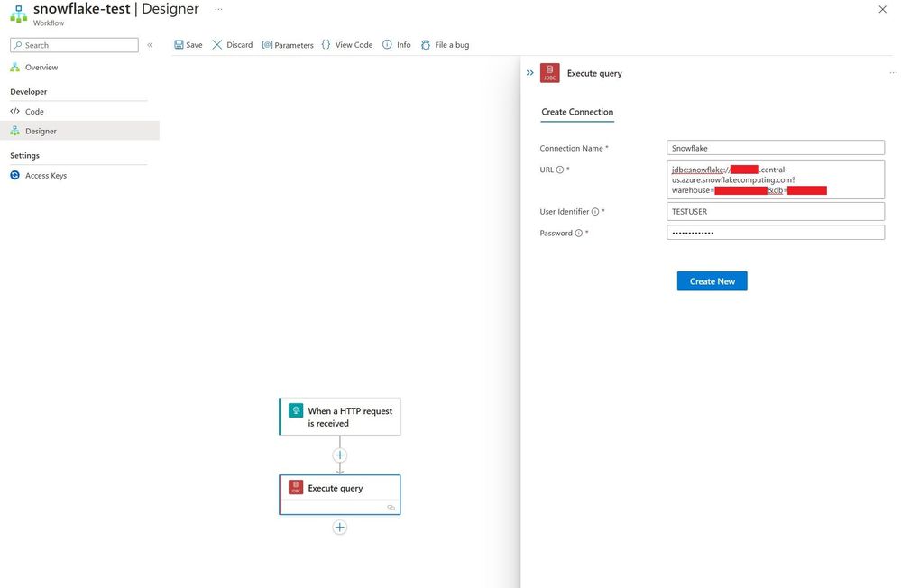The image size is (901, 588).
Task: Click the Overview icon in sidebar
Action: tap(15, 68)
